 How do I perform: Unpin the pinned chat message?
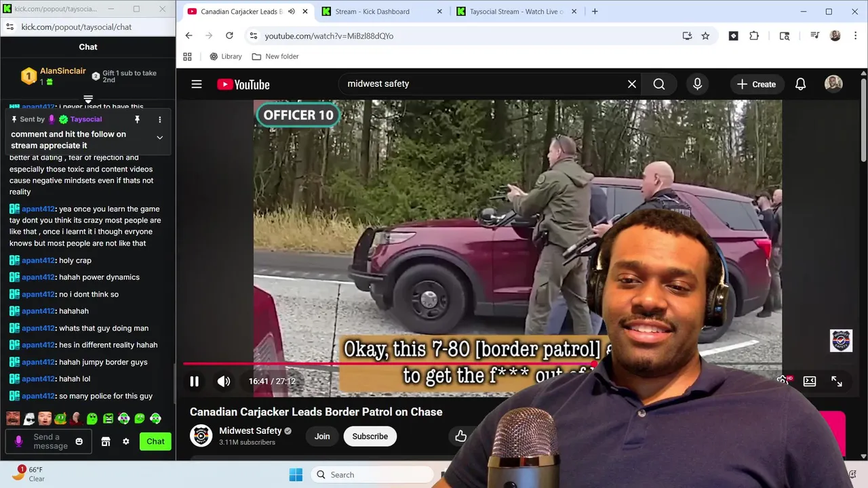click(x=137, y=119)
